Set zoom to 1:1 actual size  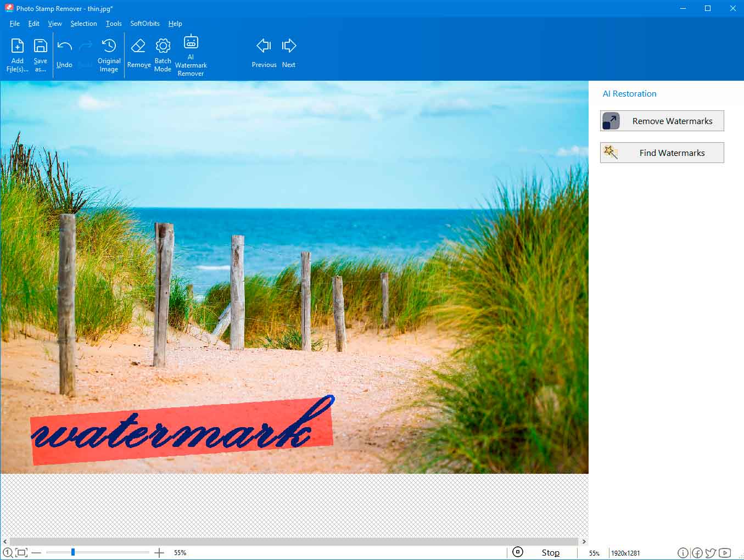click(x=8, y=552)
